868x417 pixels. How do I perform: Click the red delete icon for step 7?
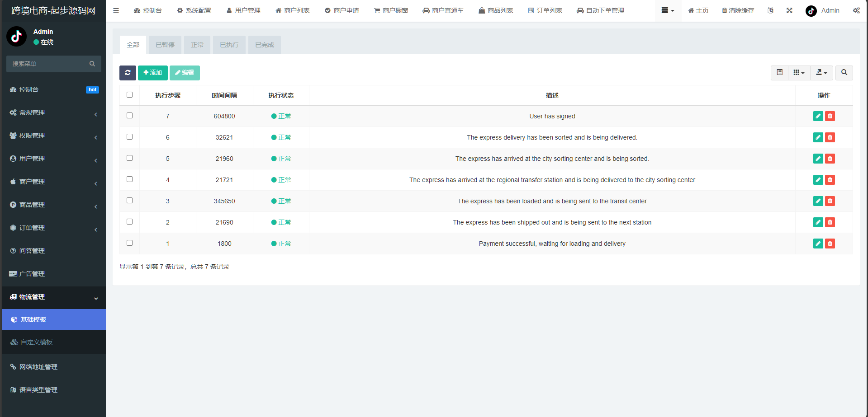click(830, 116)
